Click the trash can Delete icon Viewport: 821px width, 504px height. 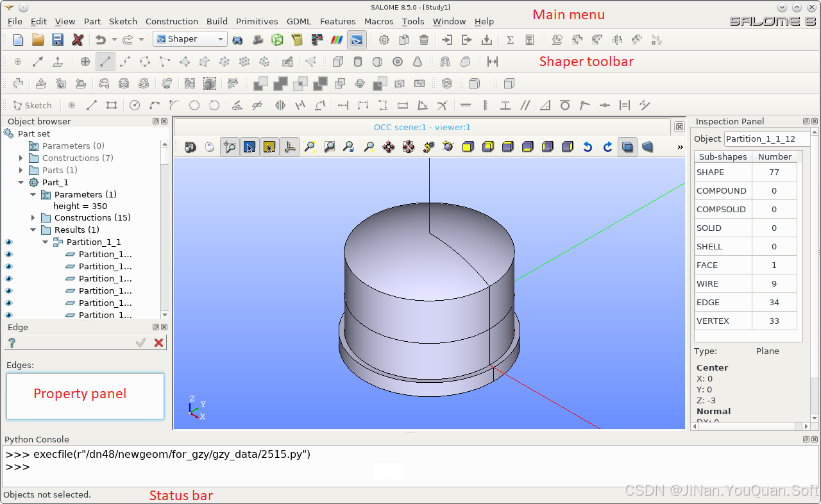424,40
